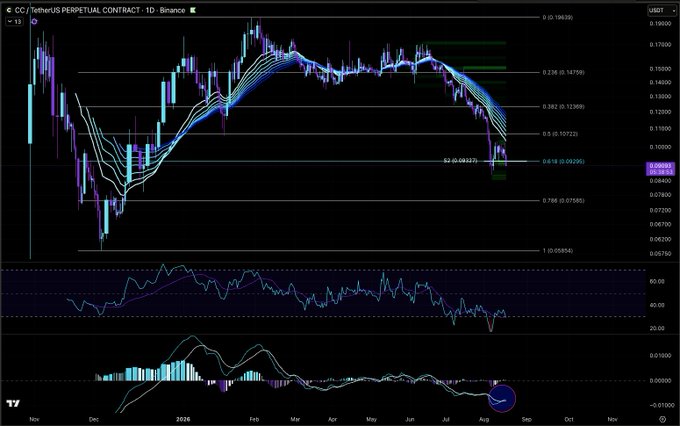The height and width of the screenshot is (426, 680).
Task: Click the 20.00 level on the RSI scale
Action: [x=657, y=328]
